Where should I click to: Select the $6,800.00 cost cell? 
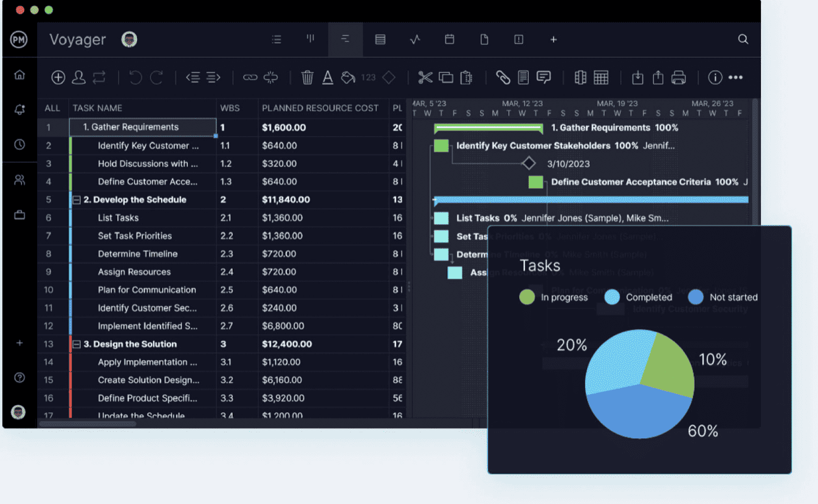coord(324,326)
